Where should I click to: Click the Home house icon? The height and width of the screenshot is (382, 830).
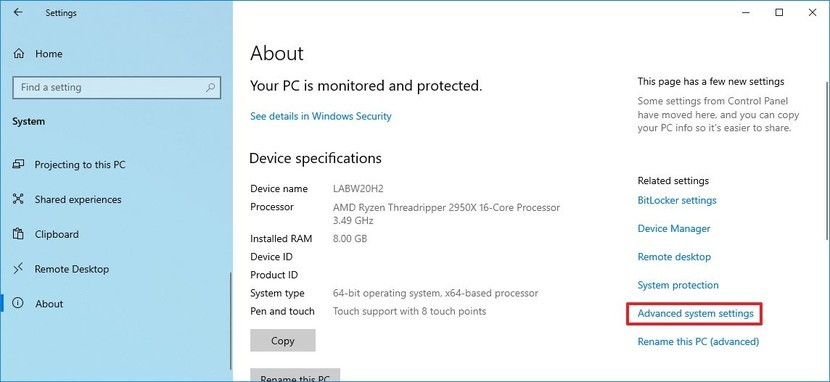point(19,53)
